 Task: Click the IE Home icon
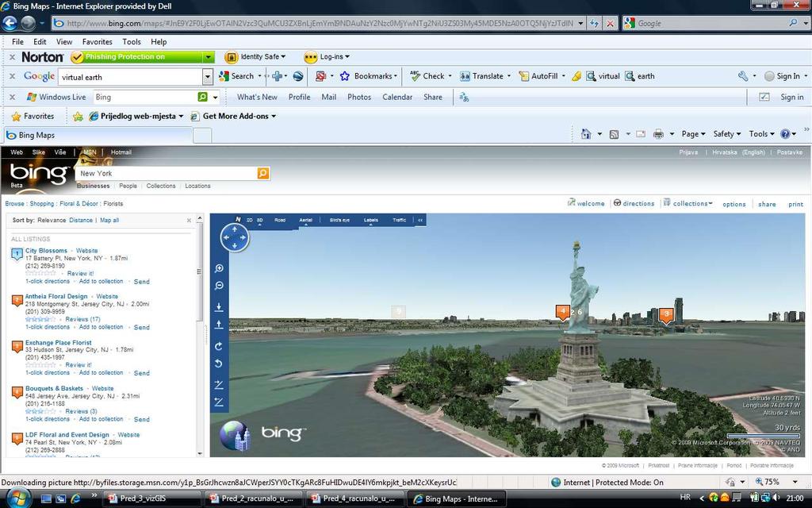point(586,133)
